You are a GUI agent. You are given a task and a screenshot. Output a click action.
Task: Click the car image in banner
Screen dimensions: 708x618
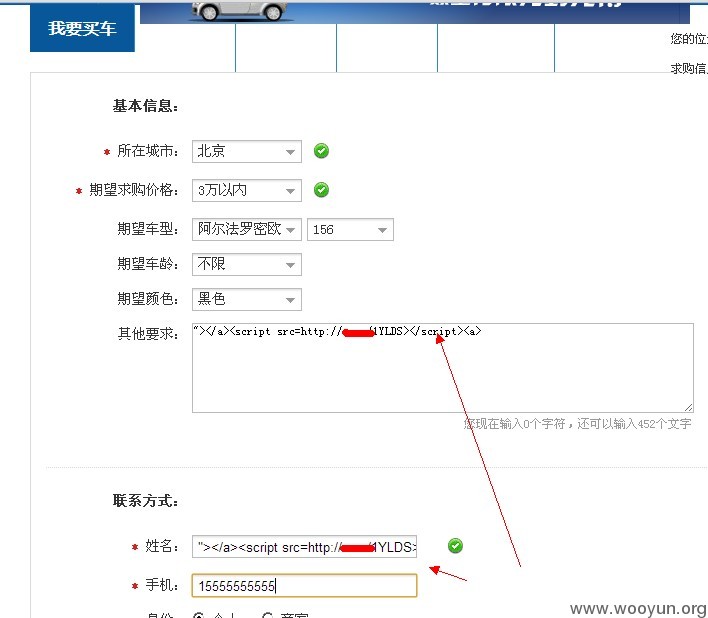tap(239, 12)
